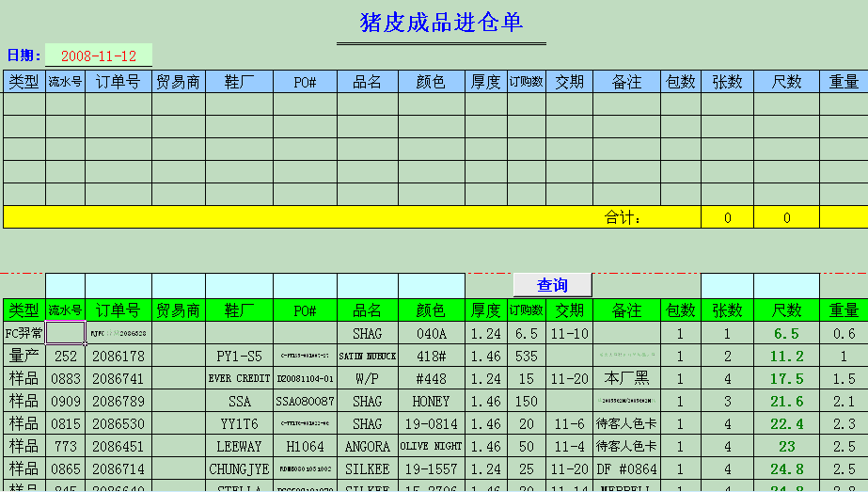Select the date cell showing 2008-11-12
Image resolution: width=868 pixels, height=492 pixels.
[x=98, y=56]
